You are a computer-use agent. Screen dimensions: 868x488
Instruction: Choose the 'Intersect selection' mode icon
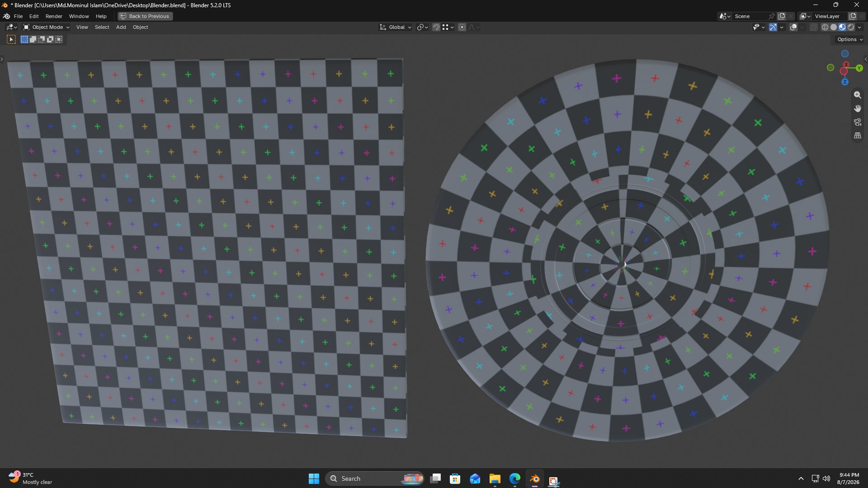tap(59, 40)
